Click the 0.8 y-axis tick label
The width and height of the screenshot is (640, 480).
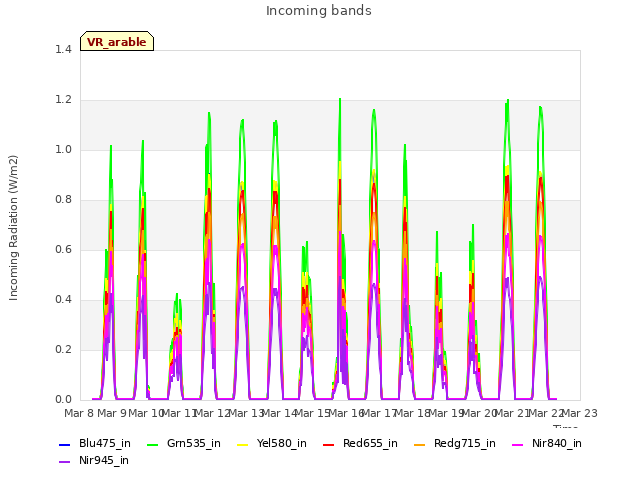tap(63, 200)
